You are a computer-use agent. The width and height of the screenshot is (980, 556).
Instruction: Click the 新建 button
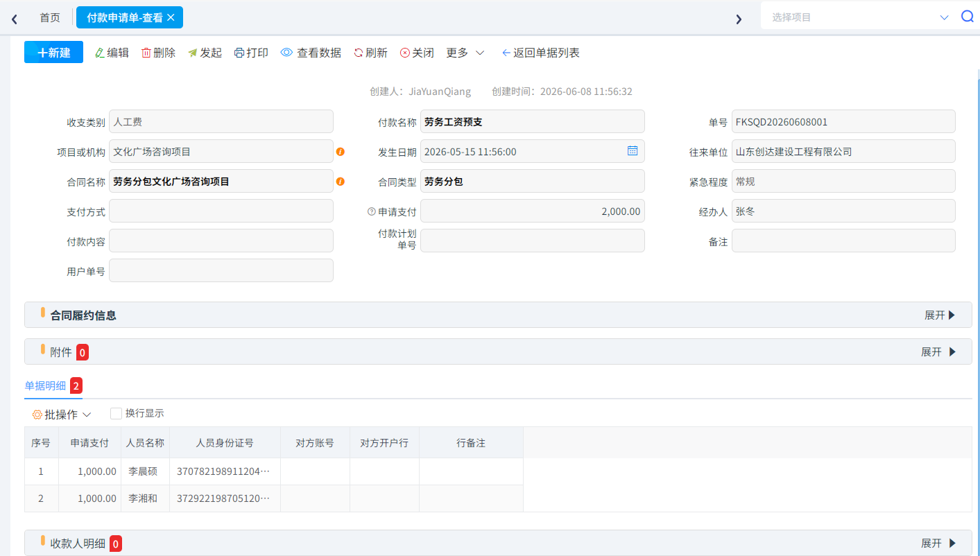53,52
